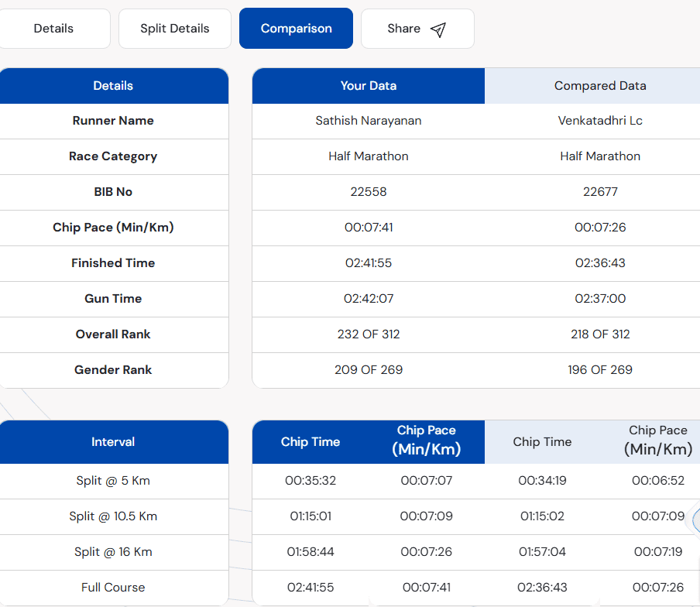
Task: Click the BIB No label
Action: coord(113,192)
